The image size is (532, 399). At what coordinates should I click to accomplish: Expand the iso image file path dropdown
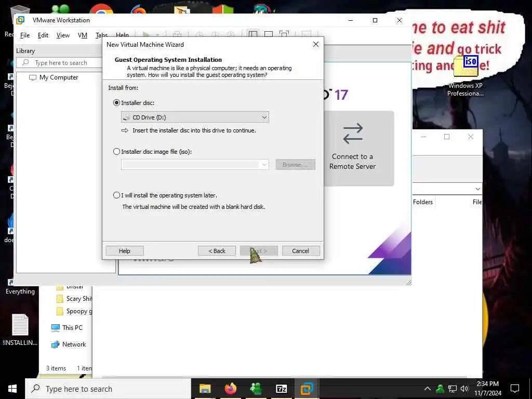pos(264,165)
